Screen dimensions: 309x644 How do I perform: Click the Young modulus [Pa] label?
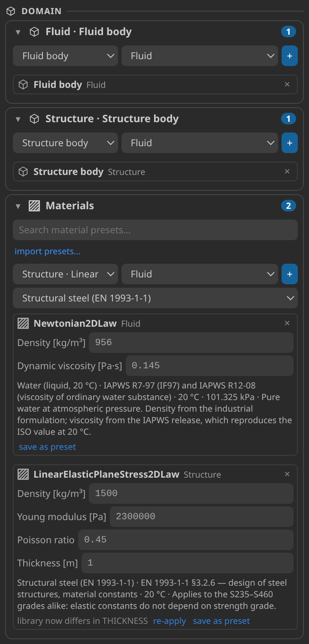click(x=62, y=517)
